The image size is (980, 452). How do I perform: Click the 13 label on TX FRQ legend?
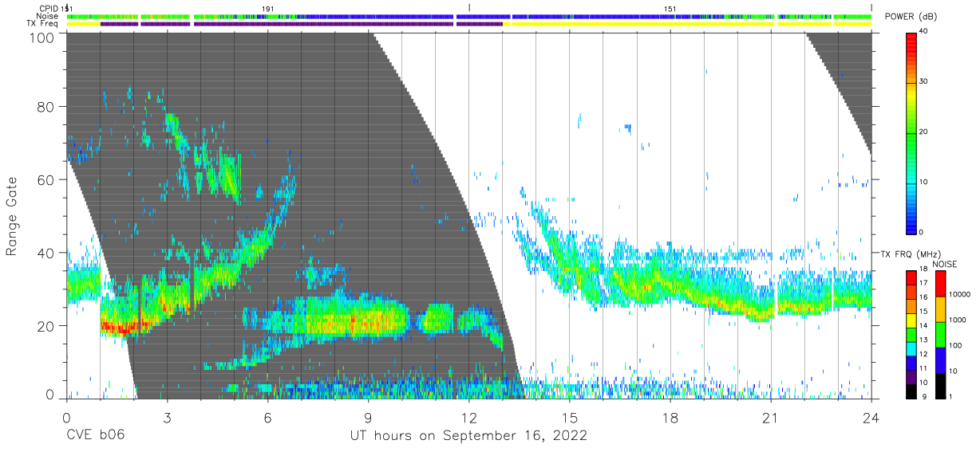[924, 340]
